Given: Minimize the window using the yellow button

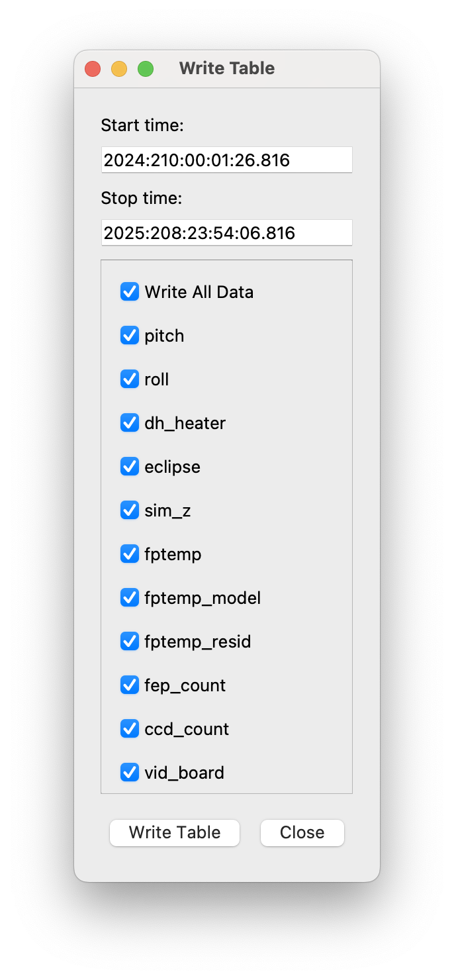Looking at the screenshot, I should (x=119, y=69).
